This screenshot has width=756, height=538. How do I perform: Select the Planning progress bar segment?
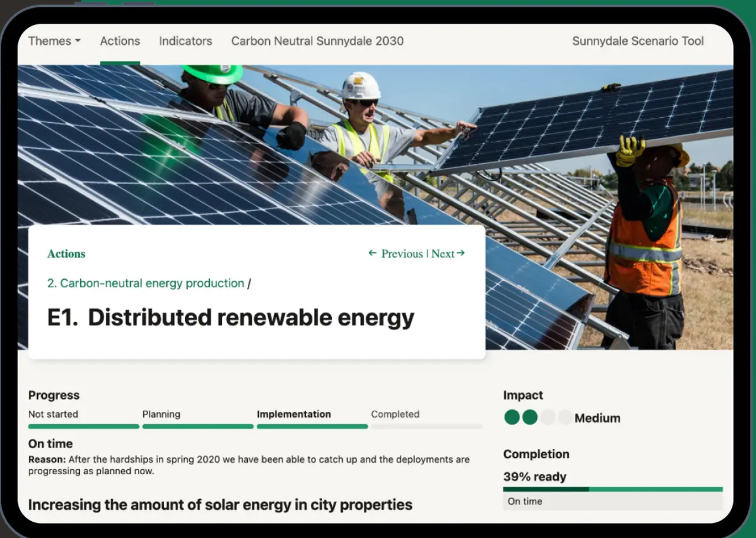(x=198, y=426)
